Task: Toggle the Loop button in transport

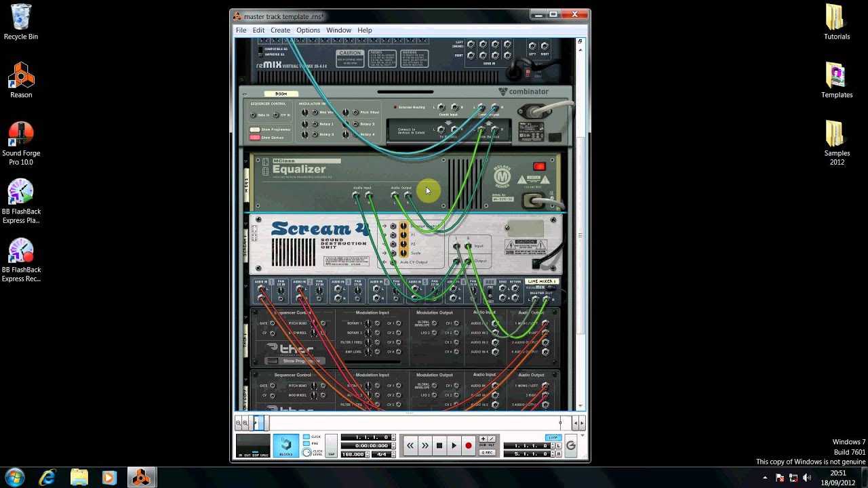Action: (553, 438)
